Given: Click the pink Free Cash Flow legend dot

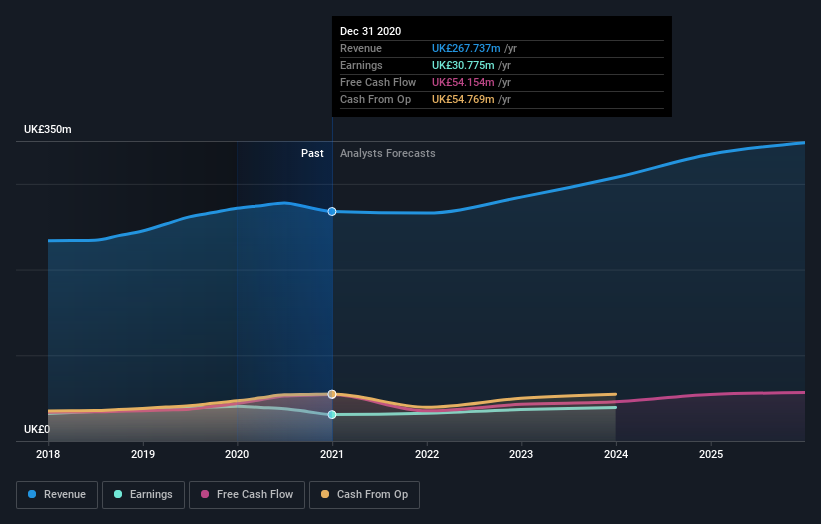Looking at the screenshot, I should [x=205, y=494].
